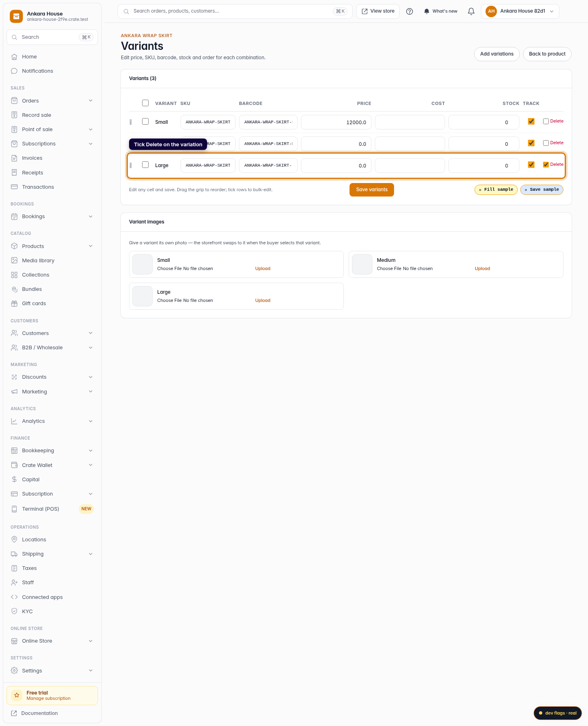This screenshot has height=726, width=588.
Task: Open the Ankara House 82d1 account dropdown
Action: (520, 11)
